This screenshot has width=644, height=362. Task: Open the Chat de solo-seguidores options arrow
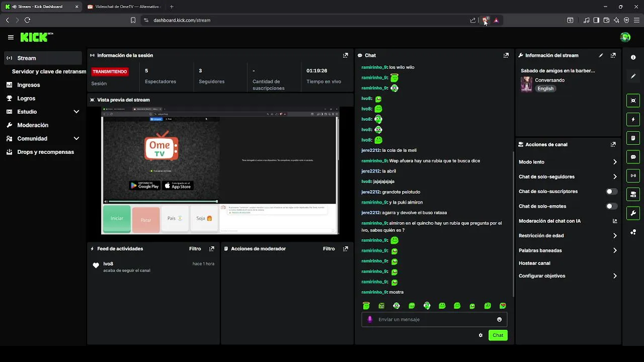click(614, 176)
